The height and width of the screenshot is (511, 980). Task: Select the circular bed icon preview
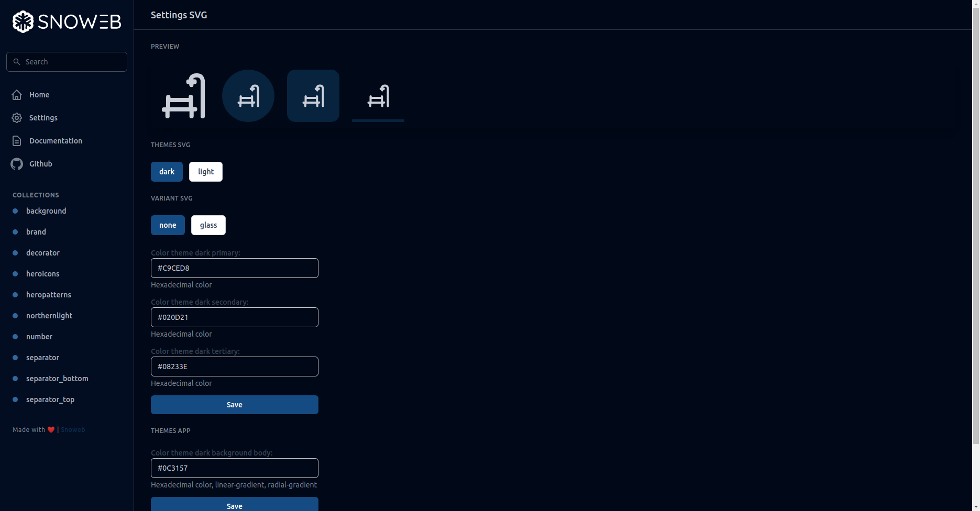tap(248, 96)
